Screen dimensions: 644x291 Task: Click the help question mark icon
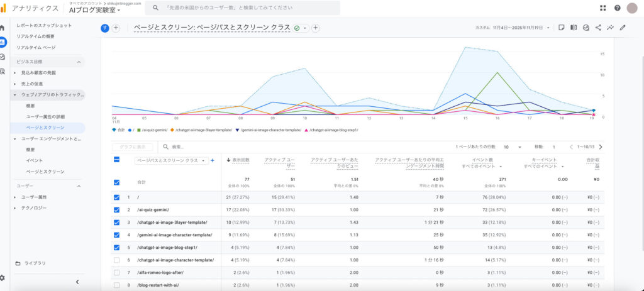click(617, 8)
